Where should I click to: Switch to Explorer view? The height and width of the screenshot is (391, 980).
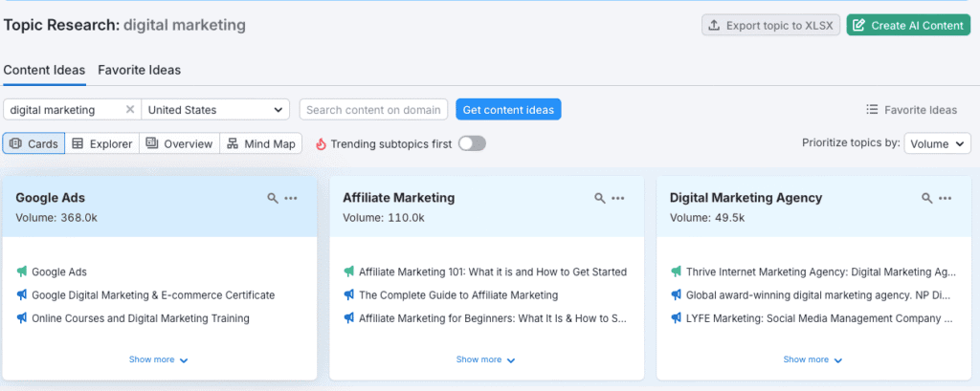(x=102, y=143)
